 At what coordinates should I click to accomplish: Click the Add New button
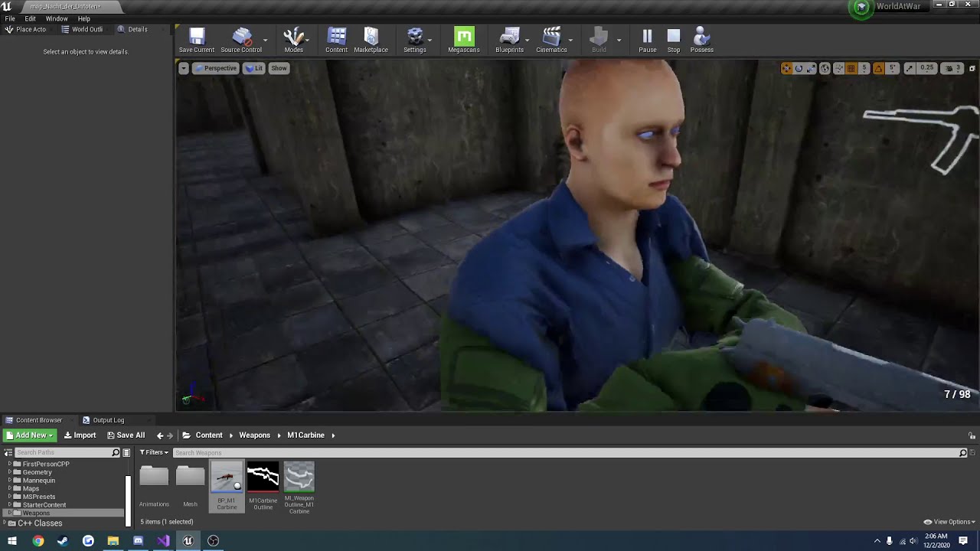29,435
